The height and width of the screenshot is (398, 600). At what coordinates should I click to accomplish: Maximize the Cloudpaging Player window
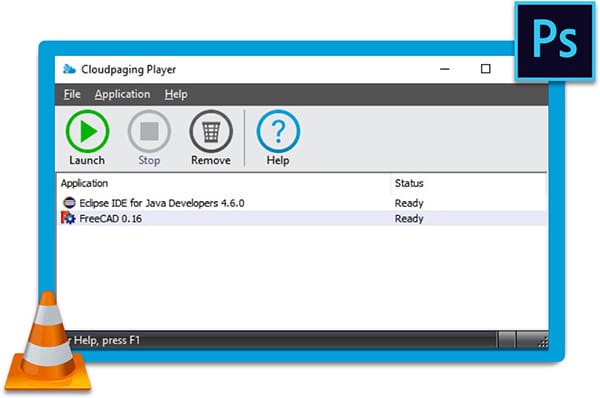(x=486, y=69)
